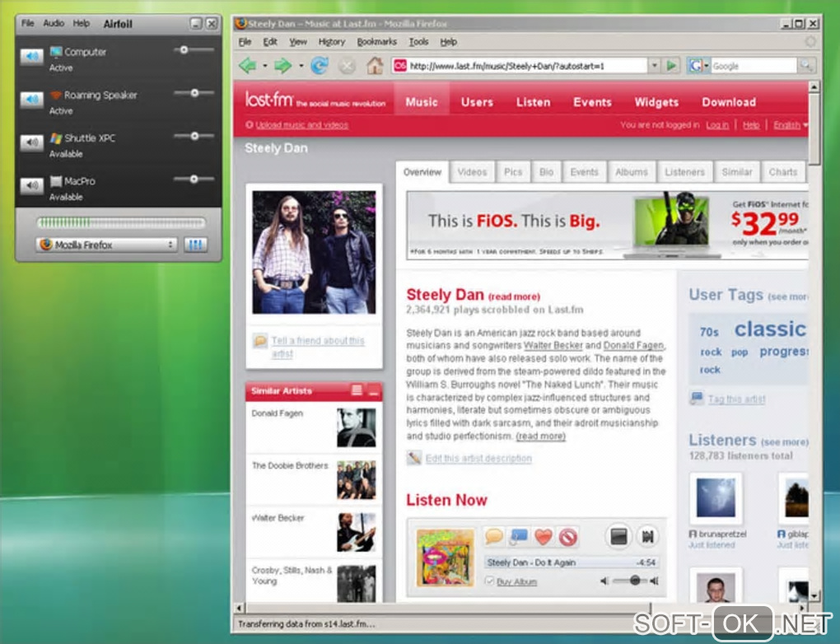Click the shoutbox speech bubble icon
Image resolution: width=840 pixels, height=644 pixels.
[x=493, y=536]
